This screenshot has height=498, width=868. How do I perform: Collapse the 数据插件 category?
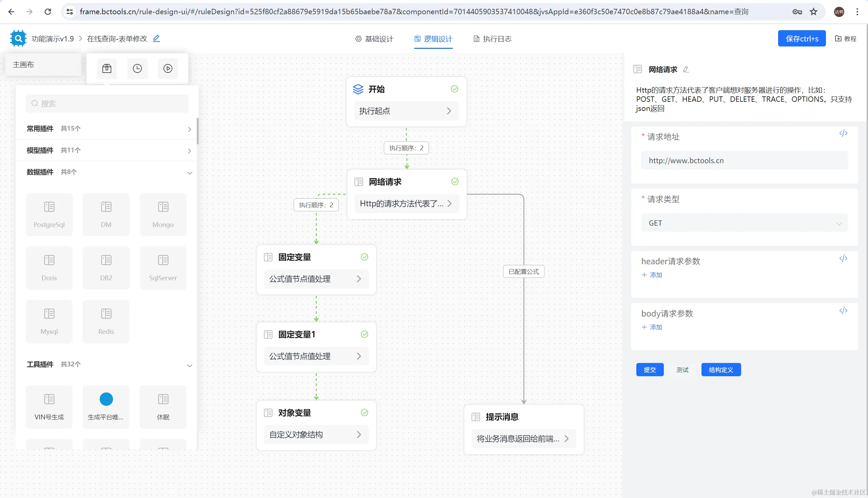107,172
